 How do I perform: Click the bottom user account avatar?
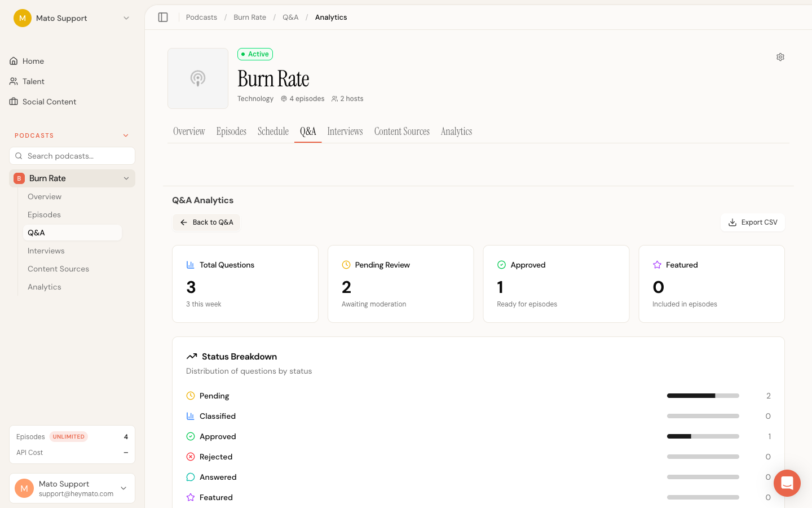[x=24, y=488]
